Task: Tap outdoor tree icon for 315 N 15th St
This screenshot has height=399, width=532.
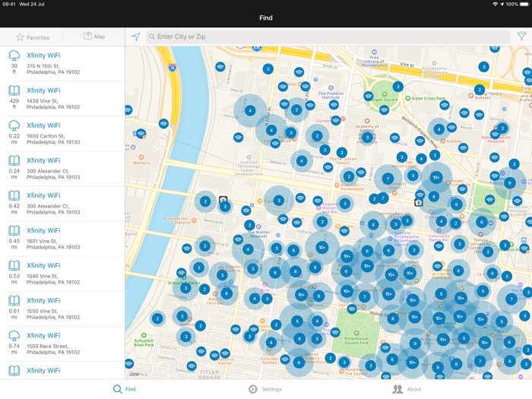Action: click(x=14, y=55)
